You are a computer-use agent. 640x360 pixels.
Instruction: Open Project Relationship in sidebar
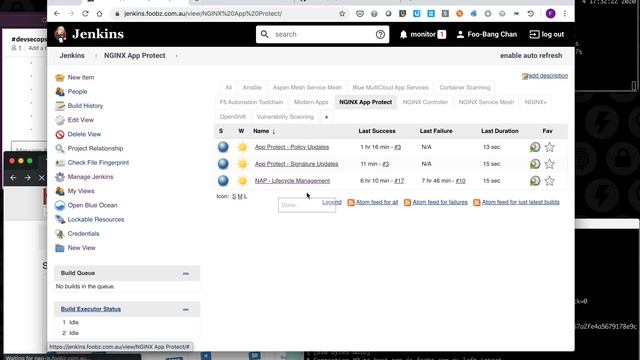coord(96,149)
